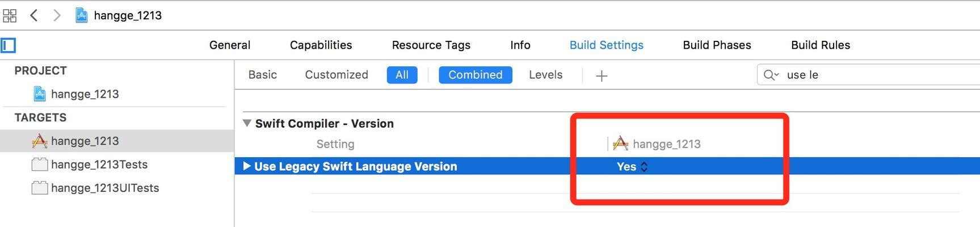Viewport: 980px width, 227px height.
Task: Collapse Swift Compiler - Version section
Action: pos(247,123)
